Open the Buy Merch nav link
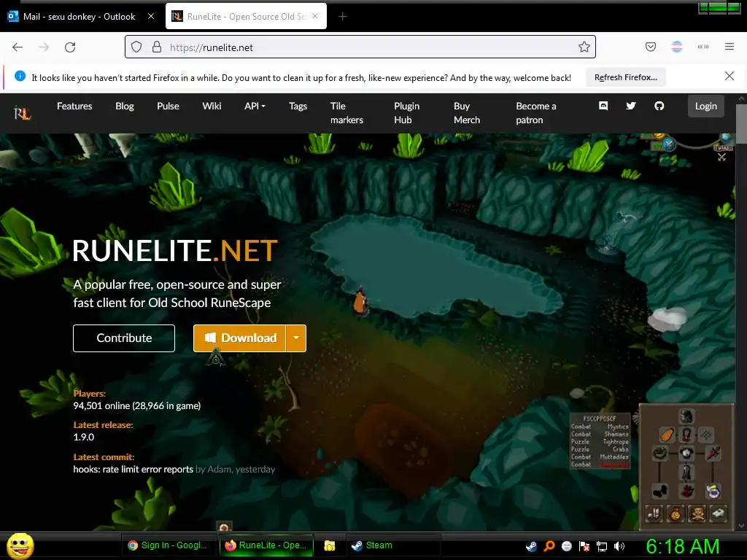Image resolution: width=747 pixels, height=560 pixels. point(467,113)
